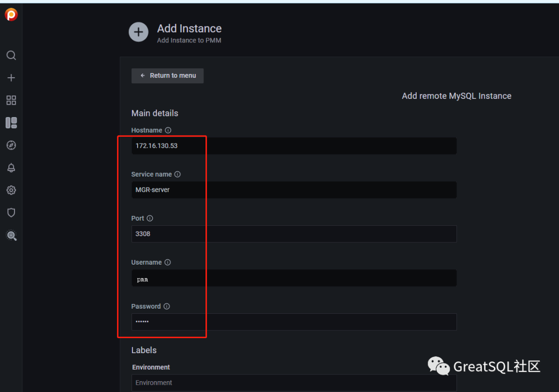Open the Configuration gear icon
The height and width of the screenshot is (392, 559).
tap(11, 190)
